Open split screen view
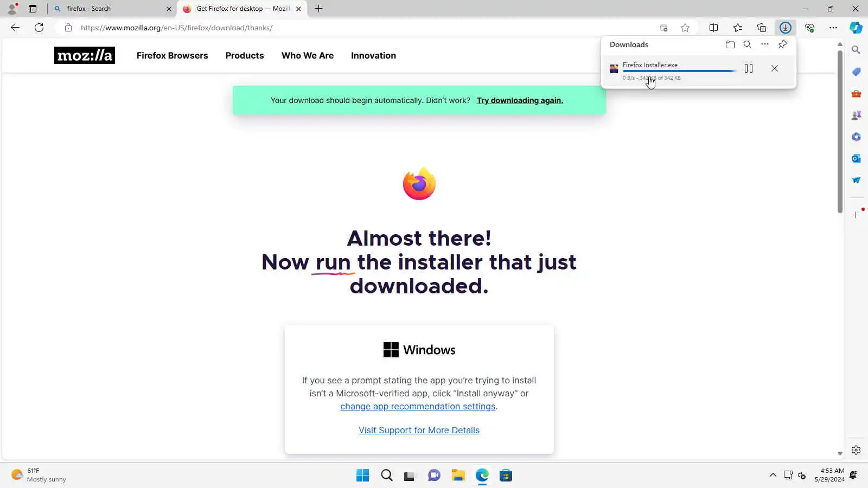The image size is (868, 488). coord(714,28)
